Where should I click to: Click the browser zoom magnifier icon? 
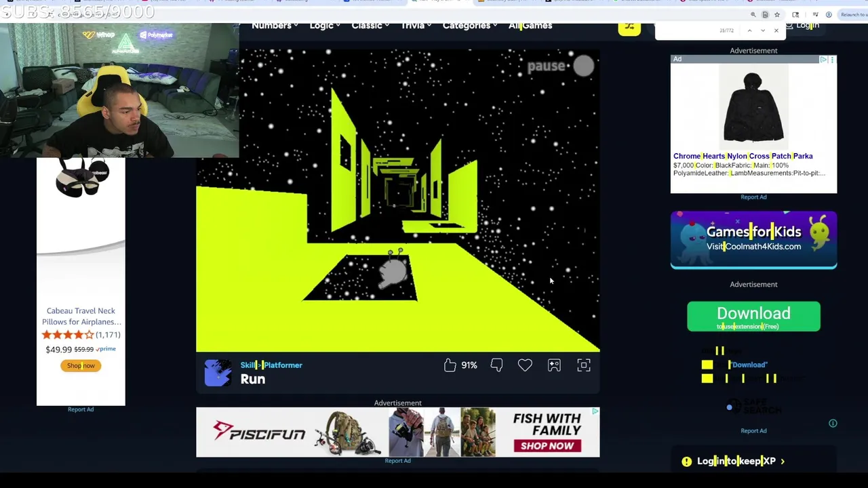click(753, 14)
